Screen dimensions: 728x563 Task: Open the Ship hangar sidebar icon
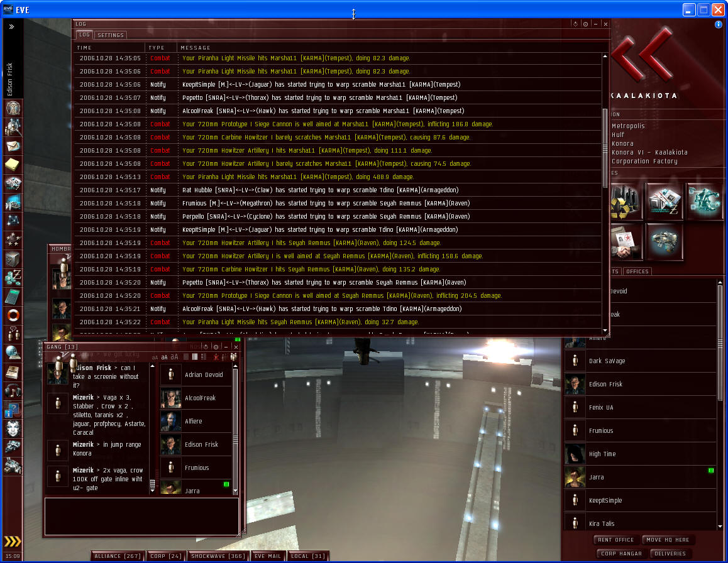coord(13,447)
